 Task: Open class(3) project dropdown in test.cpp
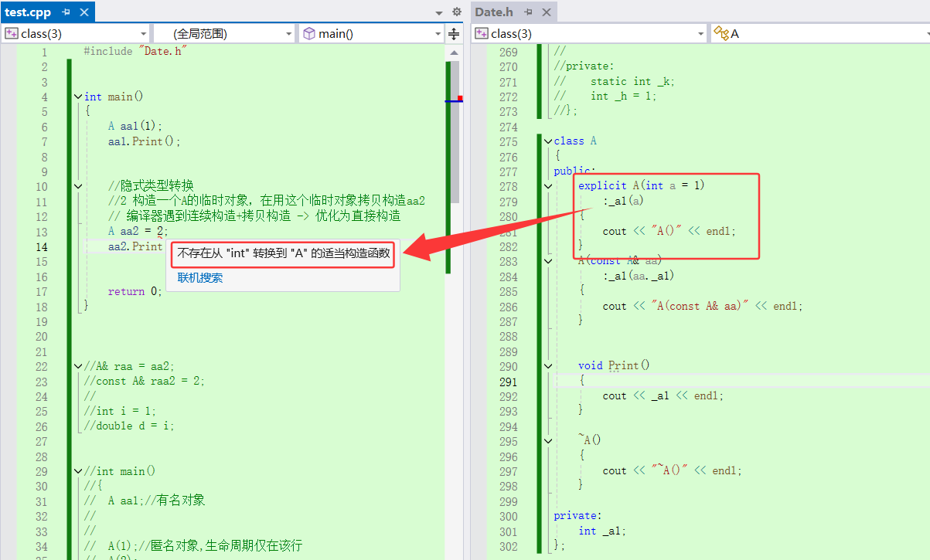143,34
